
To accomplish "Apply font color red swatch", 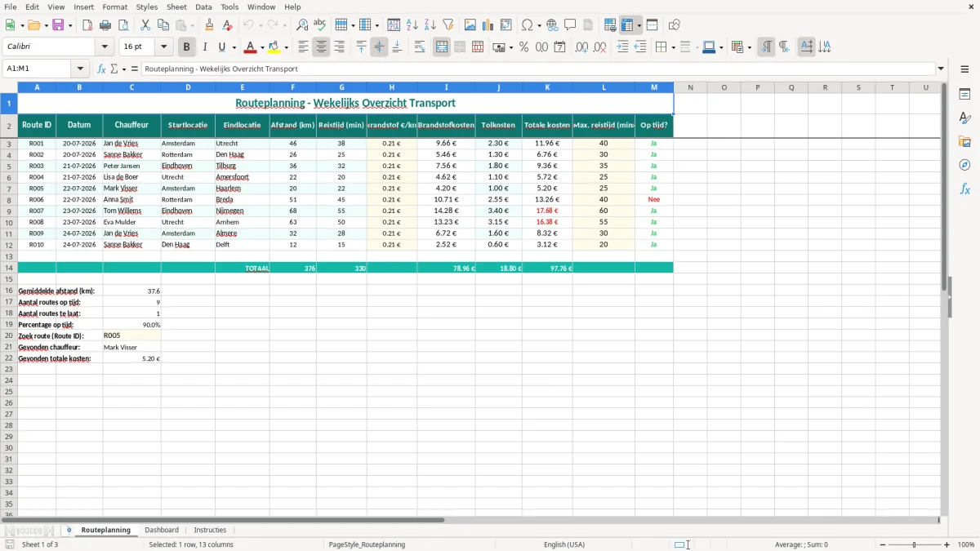I will (250, 47).
